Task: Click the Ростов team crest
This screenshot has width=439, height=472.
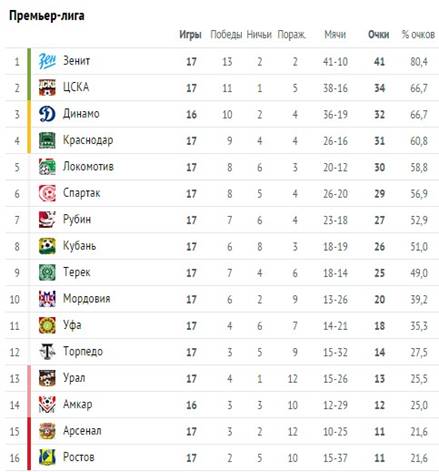Action: pos(47,457)
